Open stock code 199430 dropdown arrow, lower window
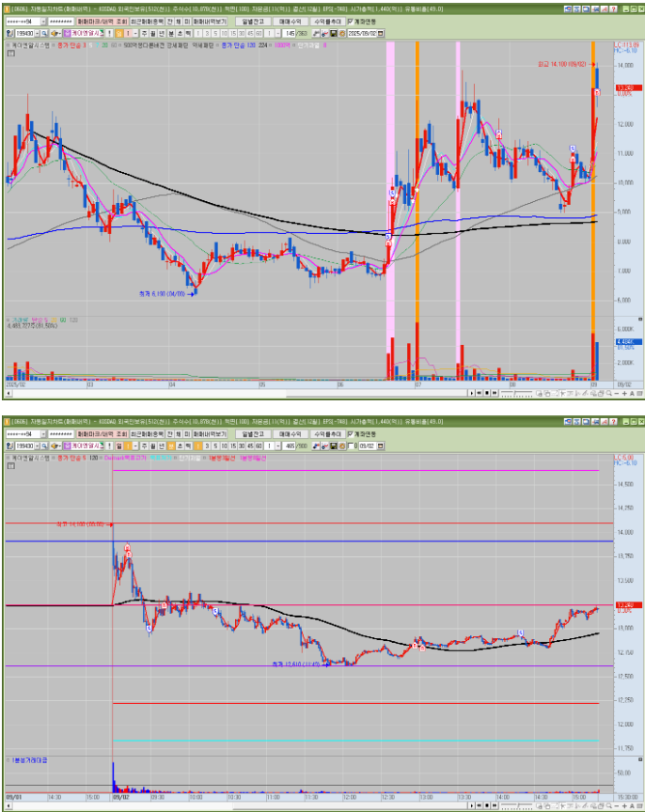Screen dimensions: 645x812 [x=37, y=445]
